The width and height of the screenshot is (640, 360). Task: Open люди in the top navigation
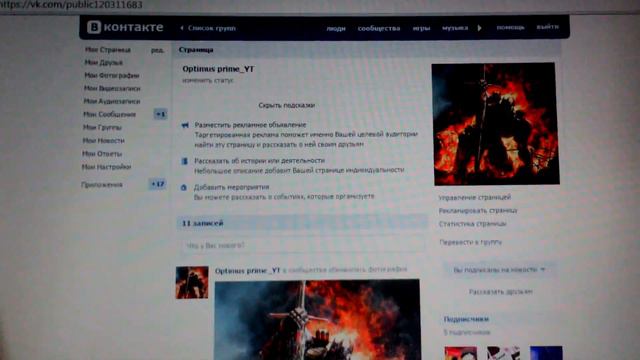pyautogui.click(x=336, y=28)
